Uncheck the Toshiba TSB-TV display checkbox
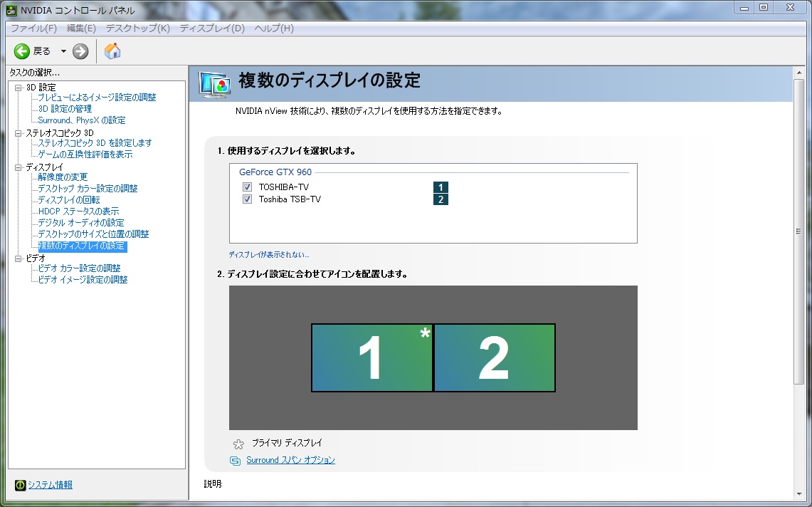 click(247, 199)
